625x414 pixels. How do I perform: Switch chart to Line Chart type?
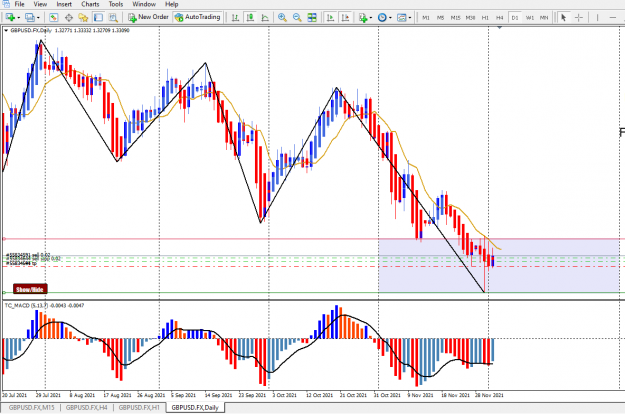tap(265, 18)
